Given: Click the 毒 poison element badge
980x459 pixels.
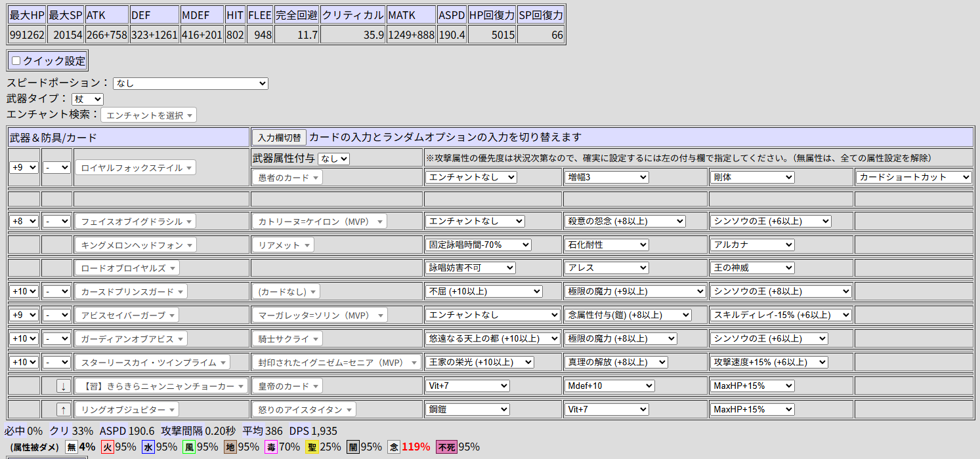Looking at the screenshot, I should (x=270, y=447).
